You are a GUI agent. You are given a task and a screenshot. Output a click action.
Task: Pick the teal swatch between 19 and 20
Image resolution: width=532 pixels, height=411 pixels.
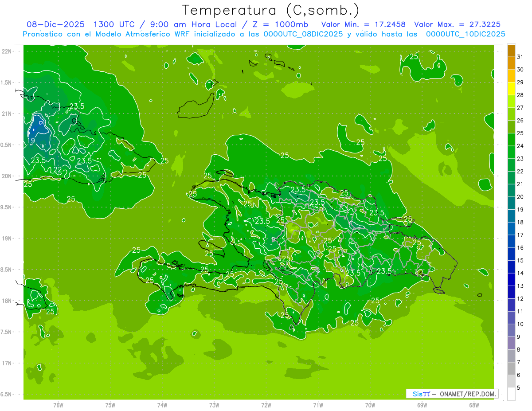(511, 203)
